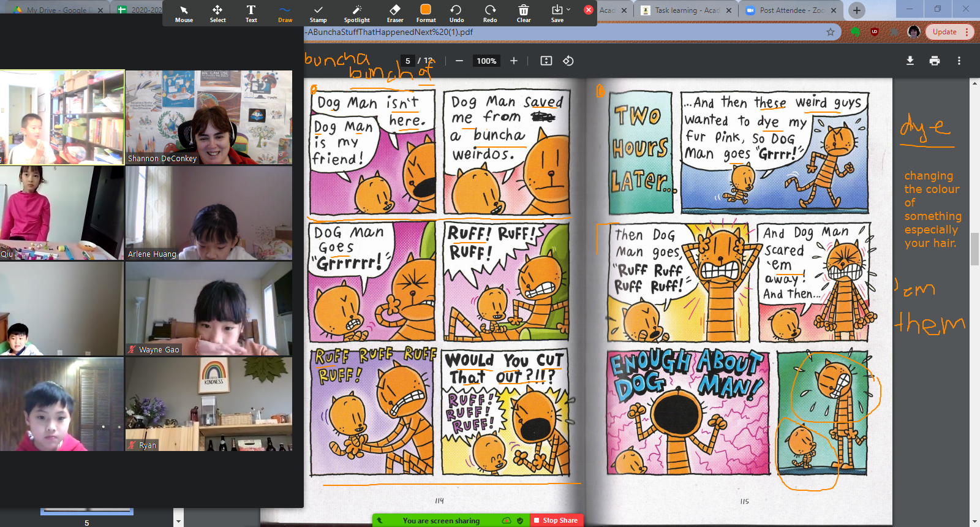Download the PDF file
980x527 pixels.
pyautogui.click(x=910, y=61)
